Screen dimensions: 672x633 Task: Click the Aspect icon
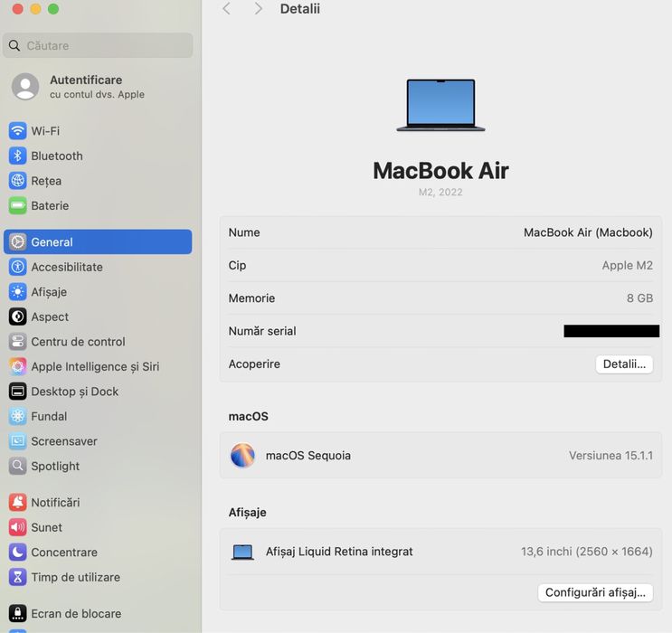(x=17, y=316)
